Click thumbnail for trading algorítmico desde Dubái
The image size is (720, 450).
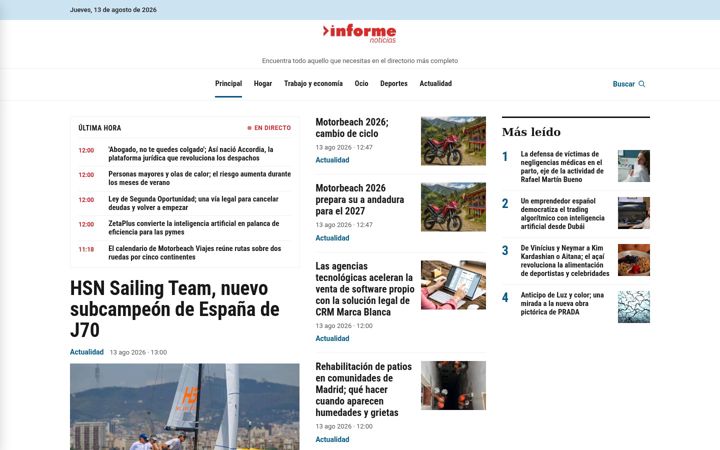pyautogui.click(x=634, y=213)
